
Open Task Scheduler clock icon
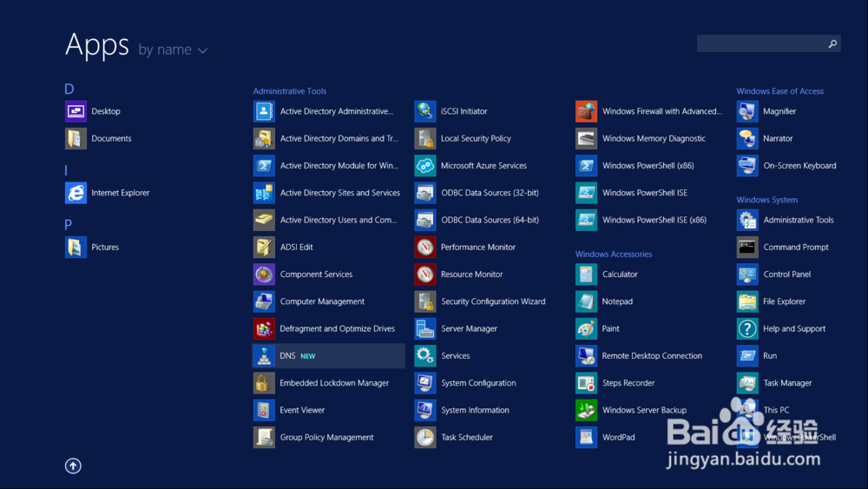pos(425,437)
